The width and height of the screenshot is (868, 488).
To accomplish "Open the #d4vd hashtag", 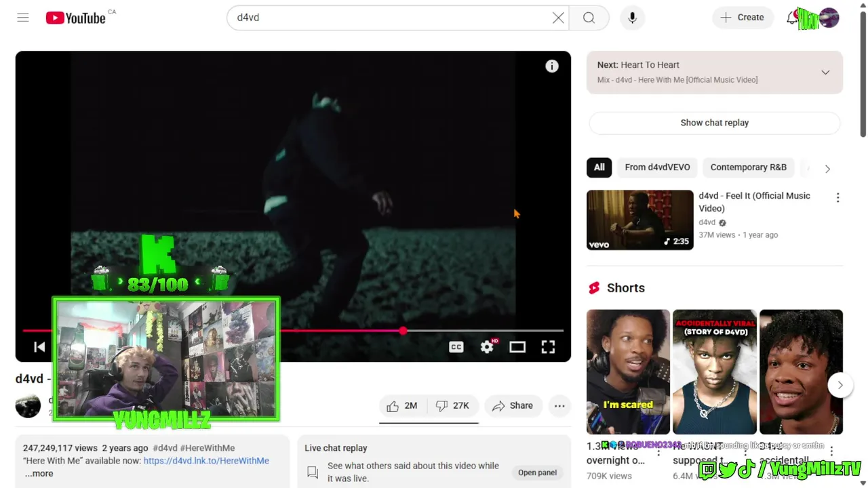I will 165,448.
